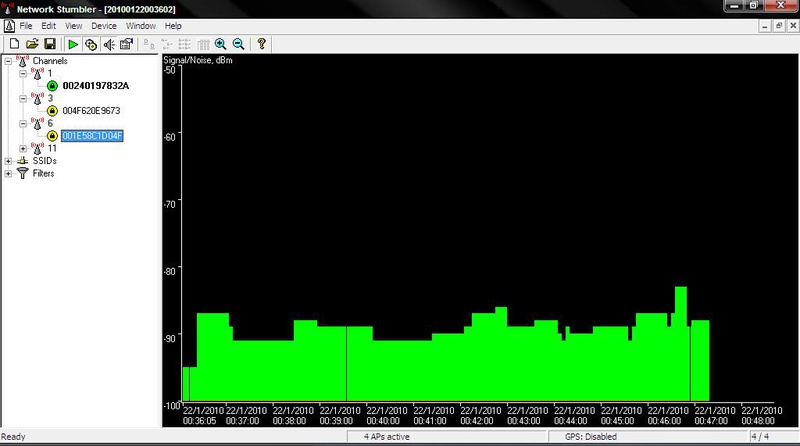Image resolution: width=800 pixels, height=446 pixels.
Task: Zoom in on the signal graph
Action: tap(221, 44)
